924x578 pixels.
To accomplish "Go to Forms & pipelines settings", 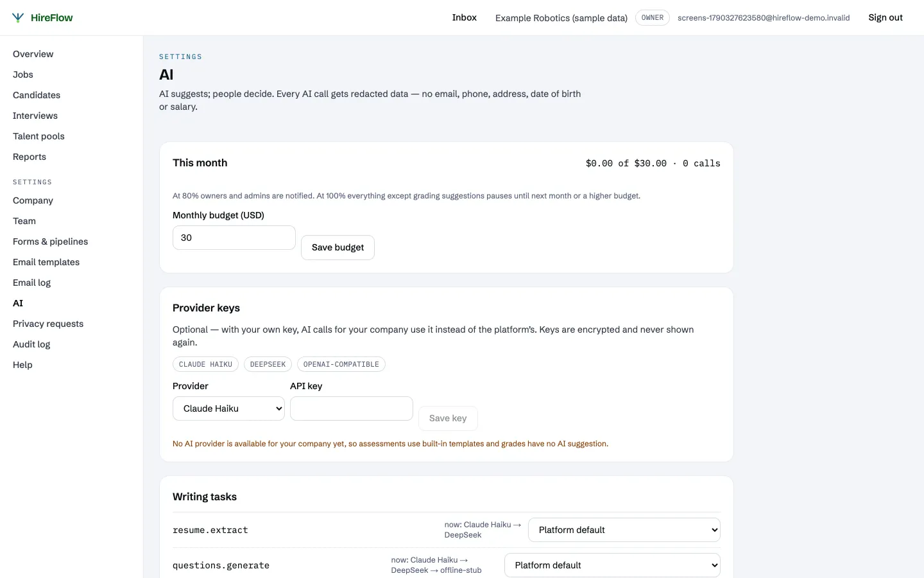I will [x=51, y=241].
